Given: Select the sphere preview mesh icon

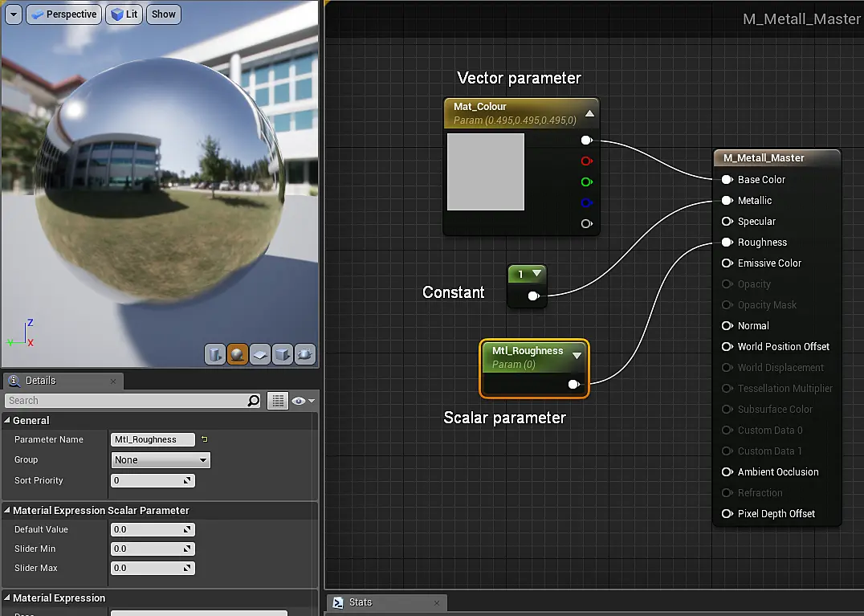Looking at the screenshot, I should tap(238, 354).
